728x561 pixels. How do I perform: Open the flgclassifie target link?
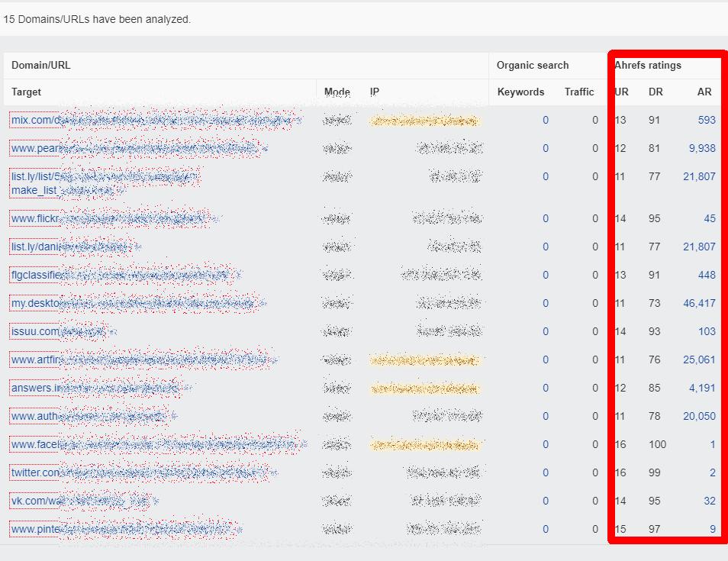coord(125,276)
